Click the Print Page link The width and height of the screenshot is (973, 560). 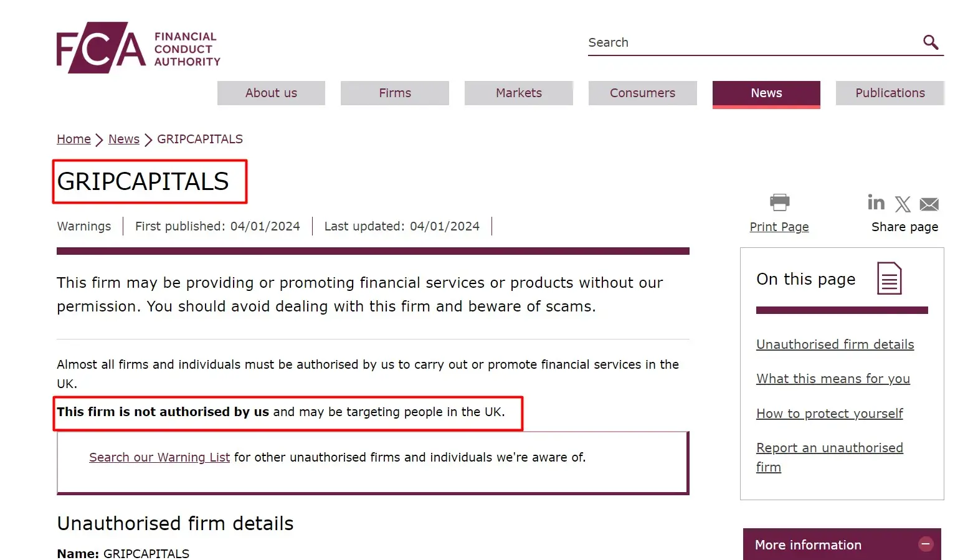pos(779,227)
